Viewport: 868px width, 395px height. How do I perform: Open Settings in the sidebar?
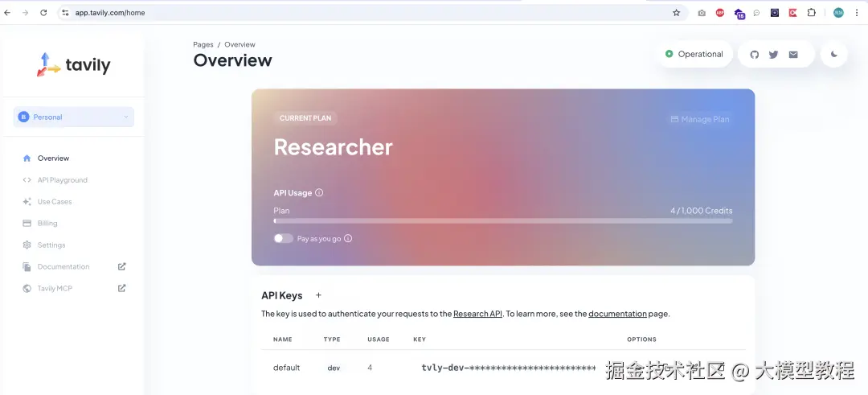tap(51, 245)
